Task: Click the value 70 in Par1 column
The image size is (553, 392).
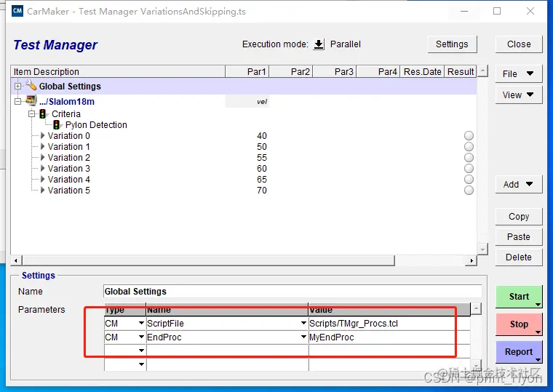Action: (x=262, y=191)
